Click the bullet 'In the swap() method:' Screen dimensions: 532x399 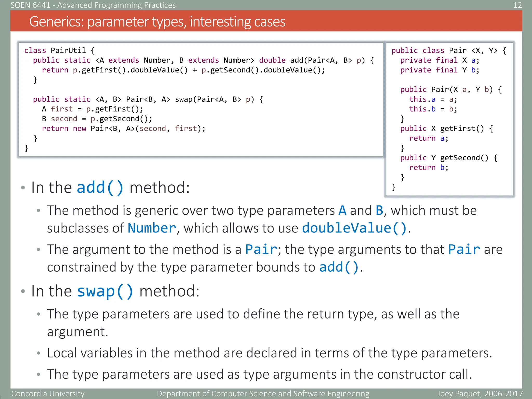pyautogui.click(x=115, y=291)
